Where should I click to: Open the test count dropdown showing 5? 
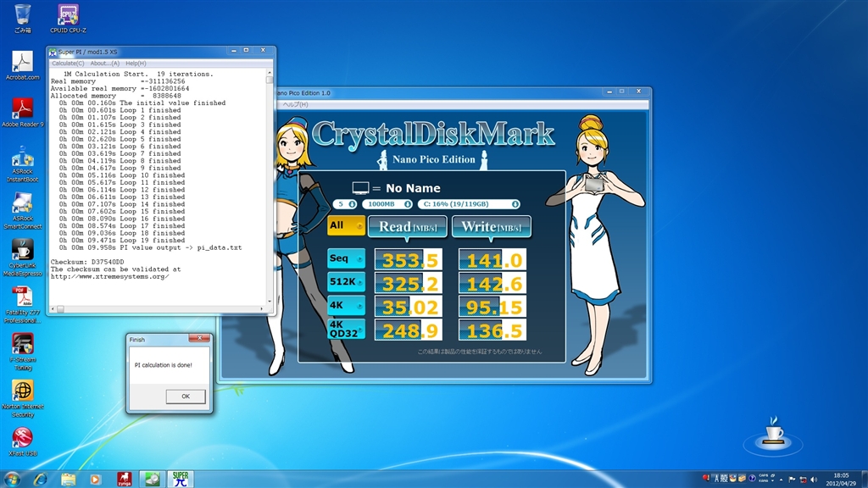pos(345,204)
